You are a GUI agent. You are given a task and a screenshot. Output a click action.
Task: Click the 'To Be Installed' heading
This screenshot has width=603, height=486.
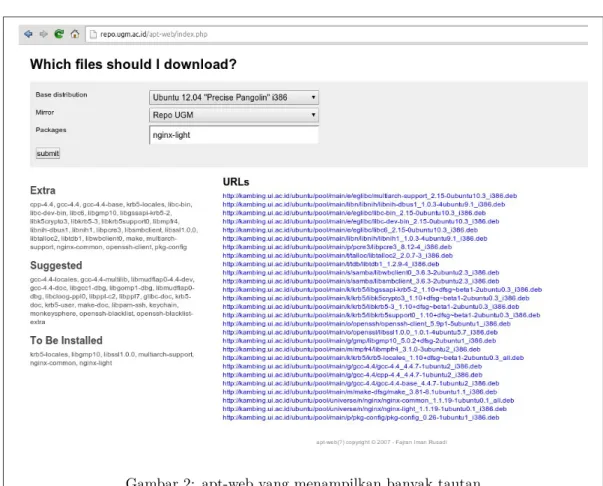click(x=66, y=340)
